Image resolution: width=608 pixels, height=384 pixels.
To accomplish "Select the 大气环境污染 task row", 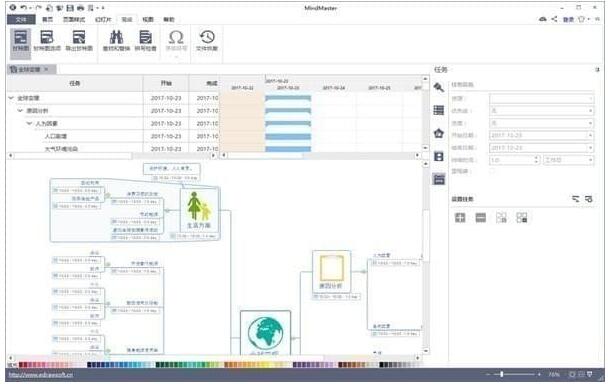I will point(112,149).
